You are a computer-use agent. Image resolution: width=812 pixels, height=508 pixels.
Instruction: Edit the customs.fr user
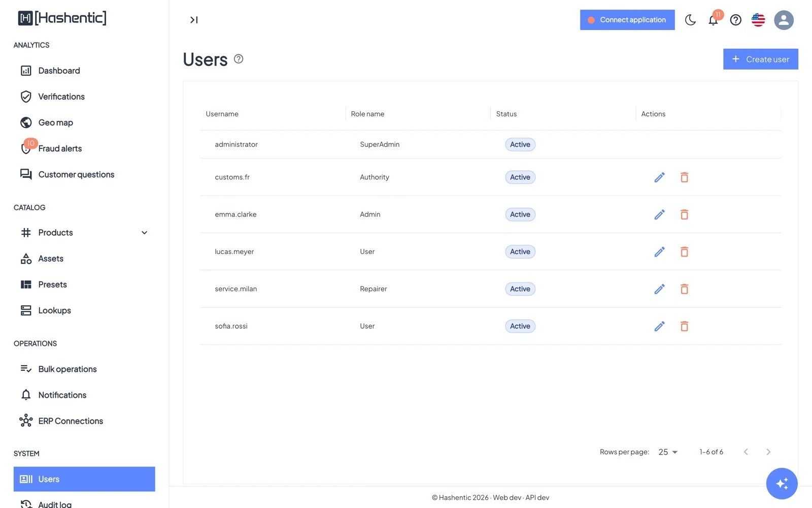[659, 177]
